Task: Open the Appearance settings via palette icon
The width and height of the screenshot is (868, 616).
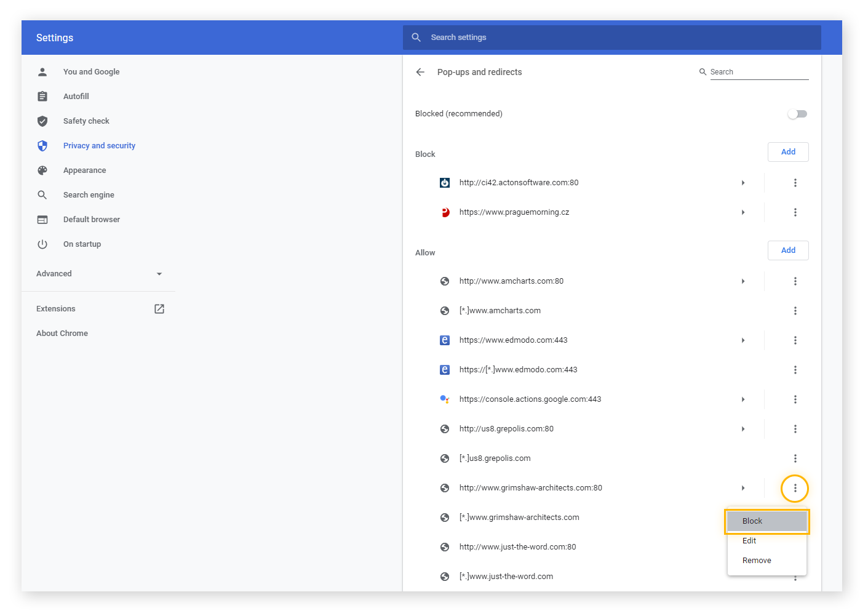Action: (42, 170)
